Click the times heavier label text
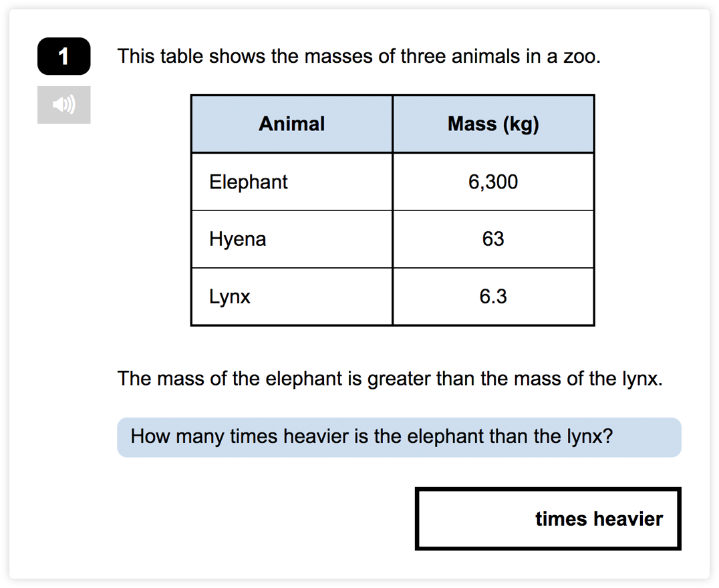 [x=599, y=519]
